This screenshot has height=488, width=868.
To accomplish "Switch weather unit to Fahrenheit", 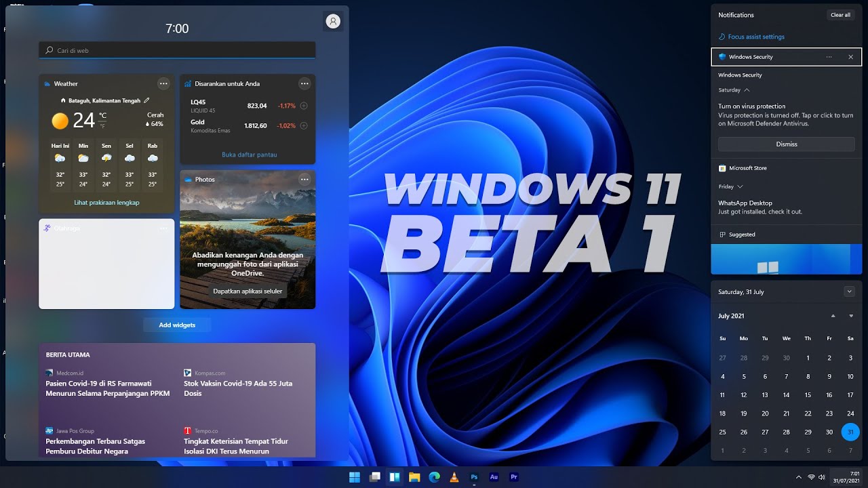I will pos(102,126).
